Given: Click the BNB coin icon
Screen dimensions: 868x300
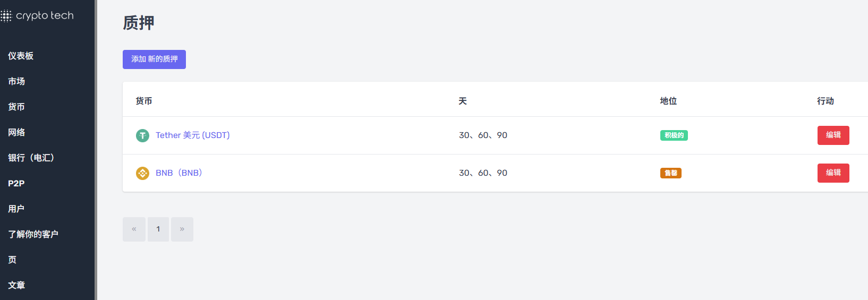Looking at the screenshot, I should (x=142, y=173).
